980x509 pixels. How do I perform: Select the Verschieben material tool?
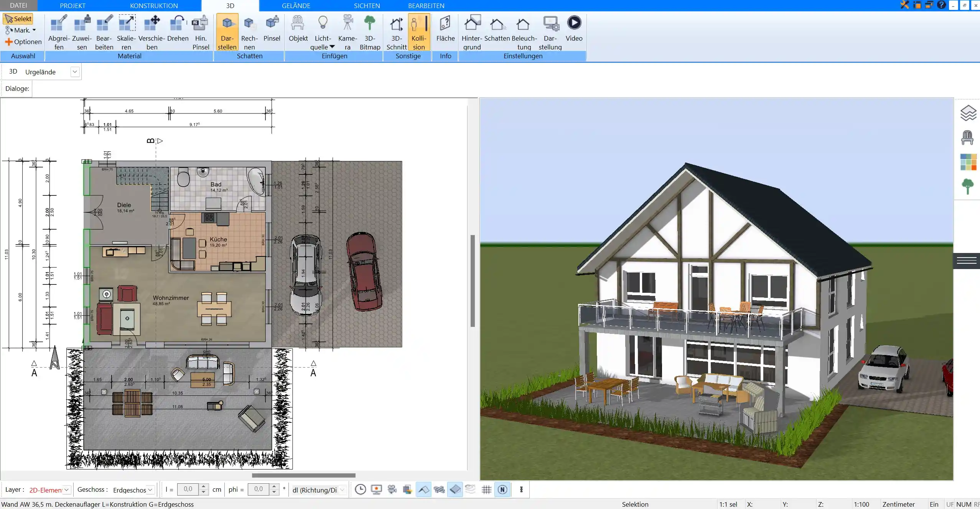pos(152,32)
